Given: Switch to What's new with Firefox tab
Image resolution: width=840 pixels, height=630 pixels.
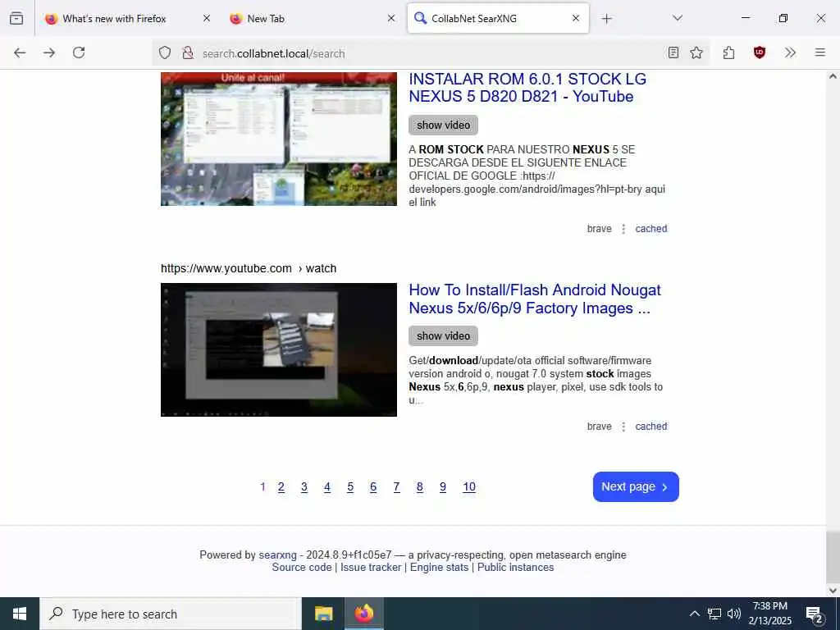Looking at the screenshot, I should coord(127,19).
